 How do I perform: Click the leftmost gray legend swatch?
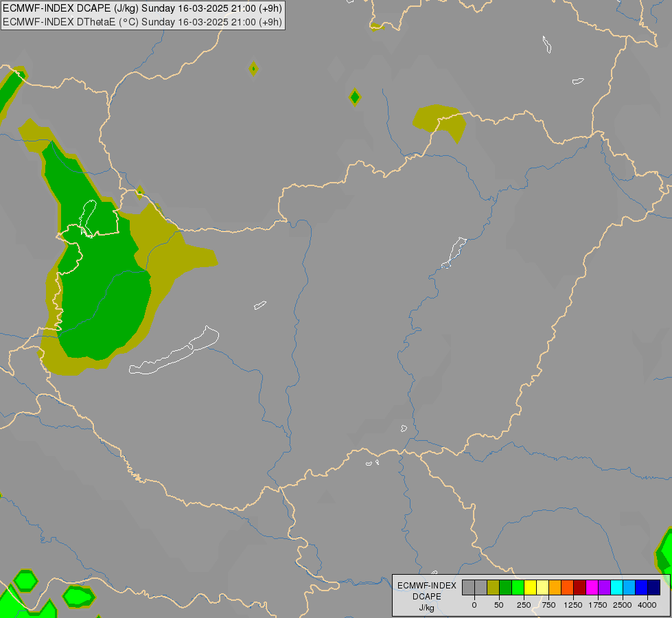pos(468,588)
